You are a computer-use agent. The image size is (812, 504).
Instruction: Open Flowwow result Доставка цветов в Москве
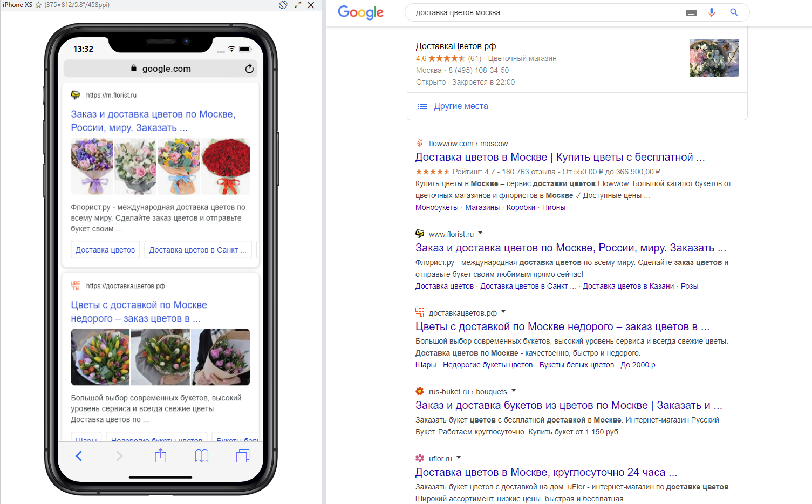560,157
